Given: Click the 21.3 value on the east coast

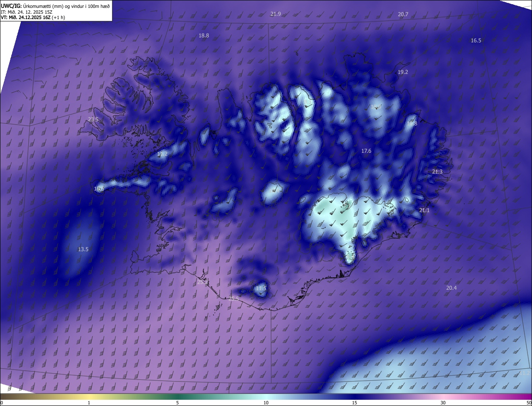Looking at the screenshot, I should (437, 171).
